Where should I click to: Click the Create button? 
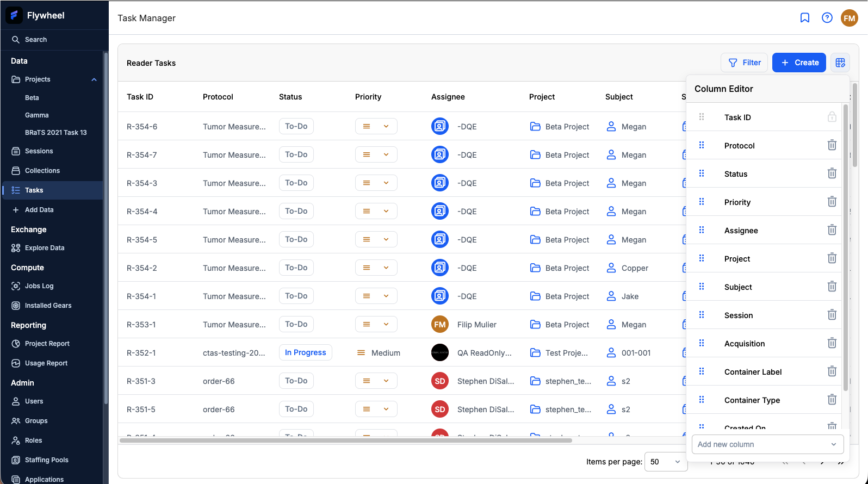point(799,63)
